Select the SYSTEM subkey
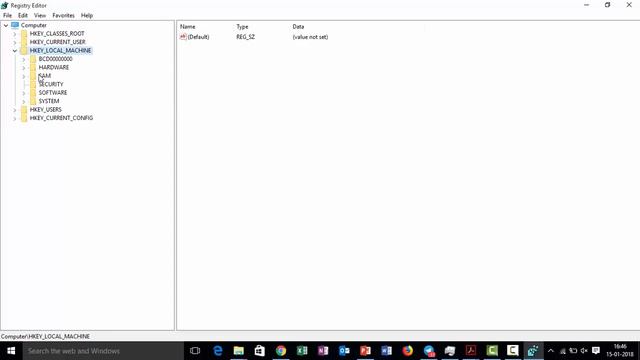 (x=49, y=101)
